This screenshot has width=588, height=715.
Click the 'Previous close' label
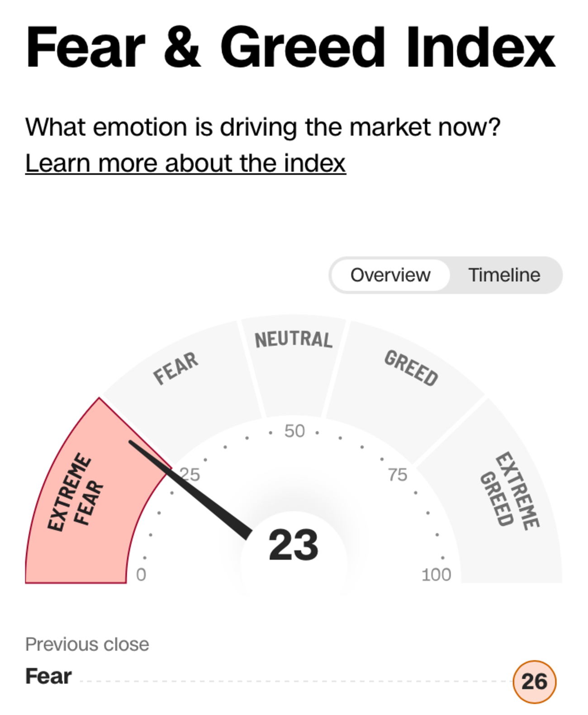coord(87,644)
